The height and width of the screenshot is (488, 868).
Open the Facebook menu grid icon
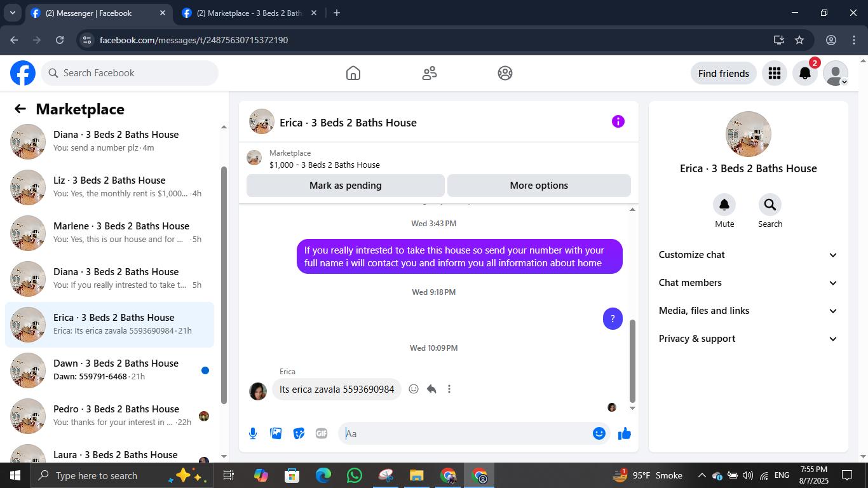(775, 73)
